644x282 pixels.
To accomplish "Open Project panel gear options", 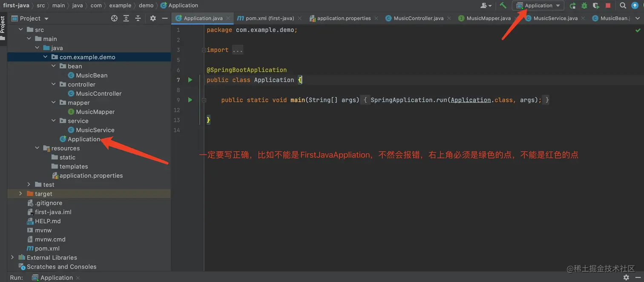I will pos(153,18).
